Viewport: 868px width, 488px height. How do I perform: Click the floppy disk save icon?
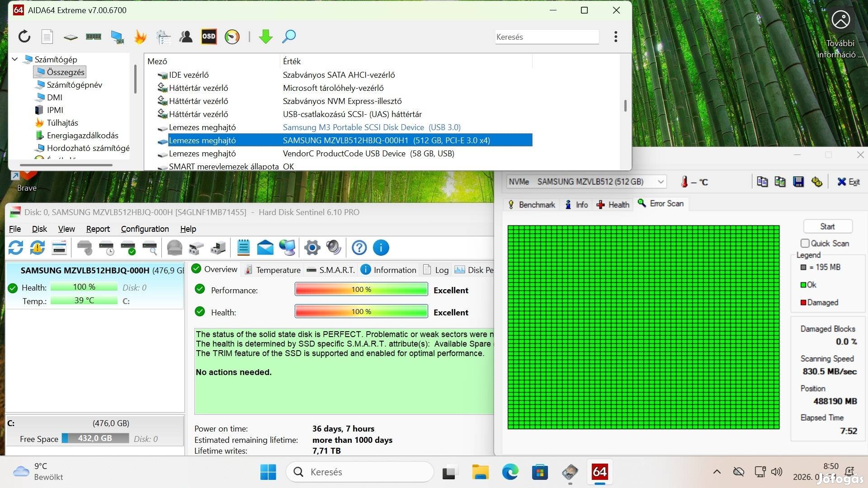798,182
